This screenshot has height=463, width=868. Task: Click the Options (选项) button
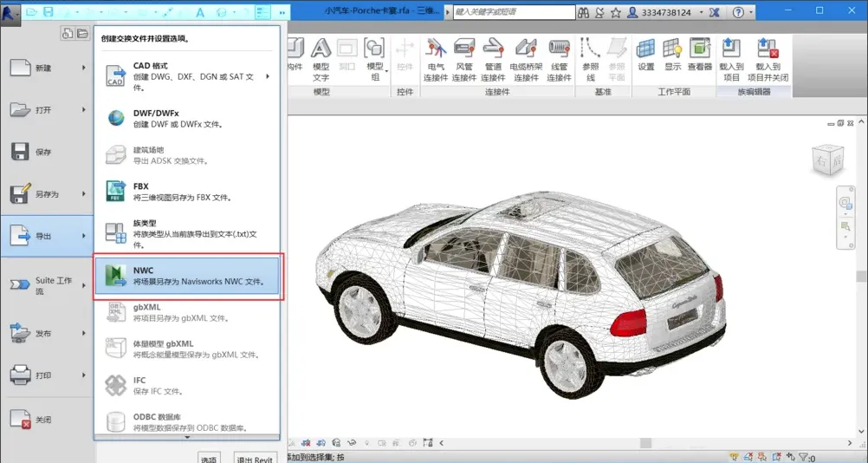point(209,459)
